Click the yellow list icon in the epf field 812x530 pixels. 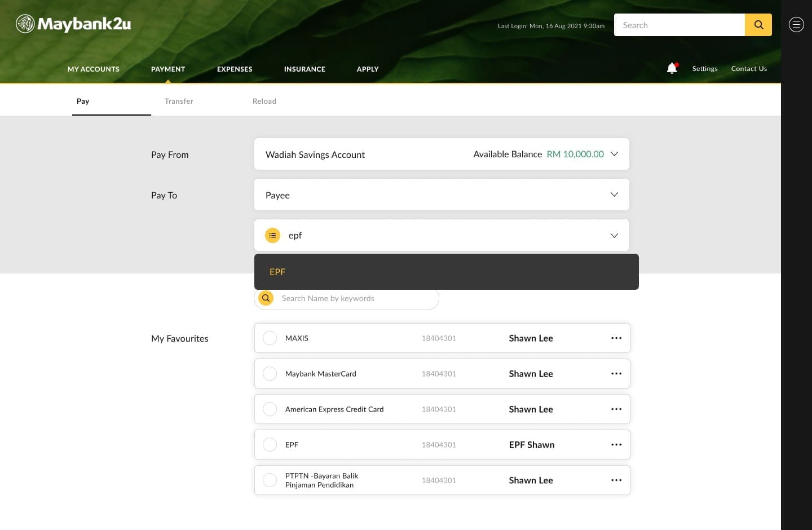pos(272,235)
